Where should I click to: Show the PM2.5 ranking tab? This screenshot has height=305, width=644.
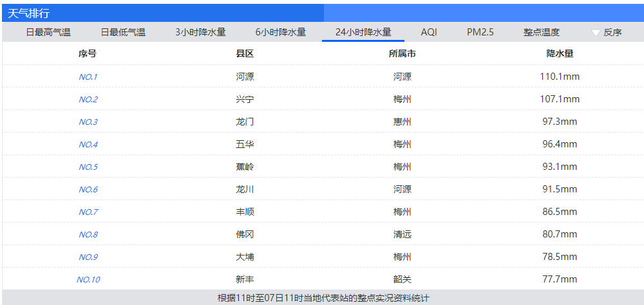click(x=480, y=32)
